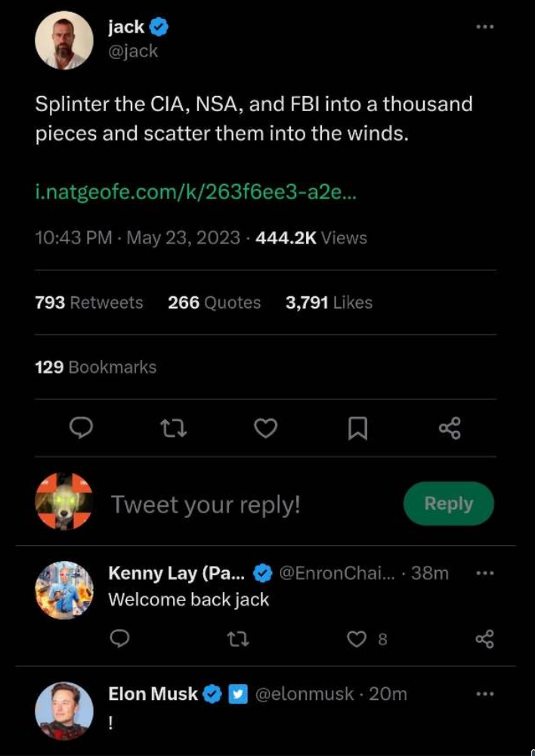Click the share icon under jack's tweet

pyautogui.click(x=450, y=429)
